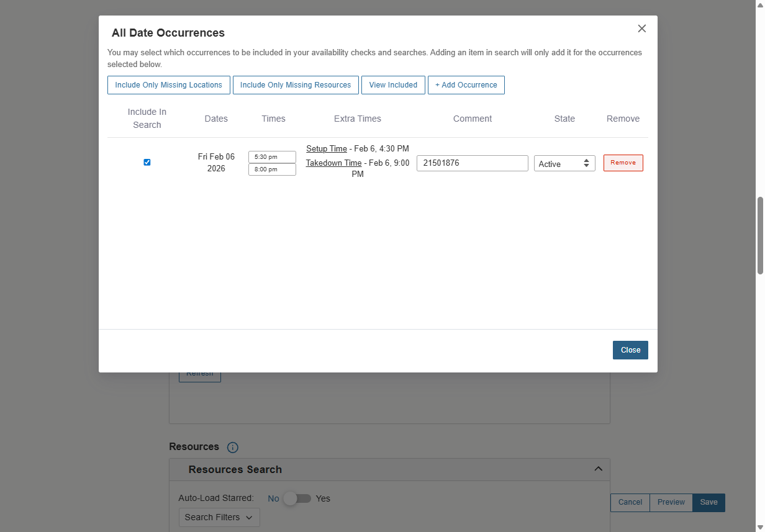Click the Takedown Time link
The width and height of the screenshot is (765, 532).
[x=333, y=163]
